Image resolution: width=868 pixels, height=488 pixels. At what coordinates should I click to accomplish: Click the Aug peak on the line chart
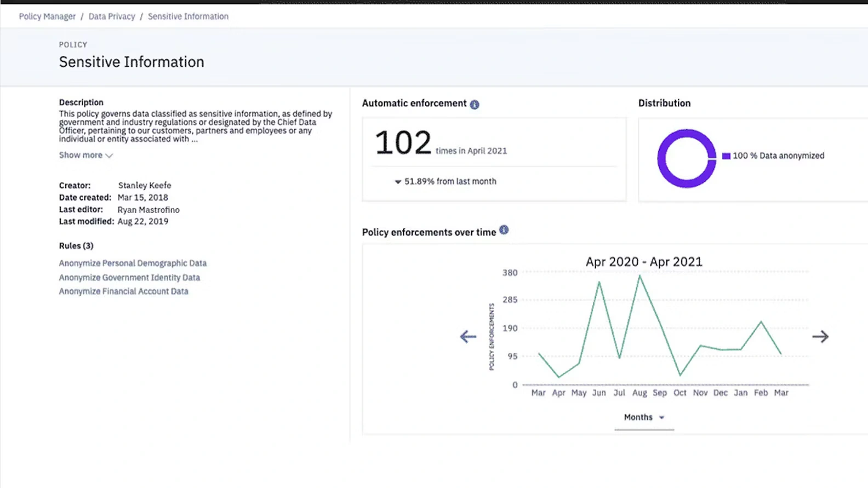point(639,276)
